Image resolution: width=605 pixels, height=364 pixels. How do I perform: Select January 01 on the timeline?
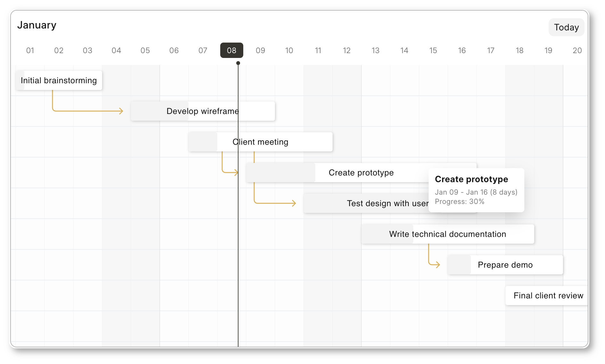pyautogui.click(x=30, y=50)
